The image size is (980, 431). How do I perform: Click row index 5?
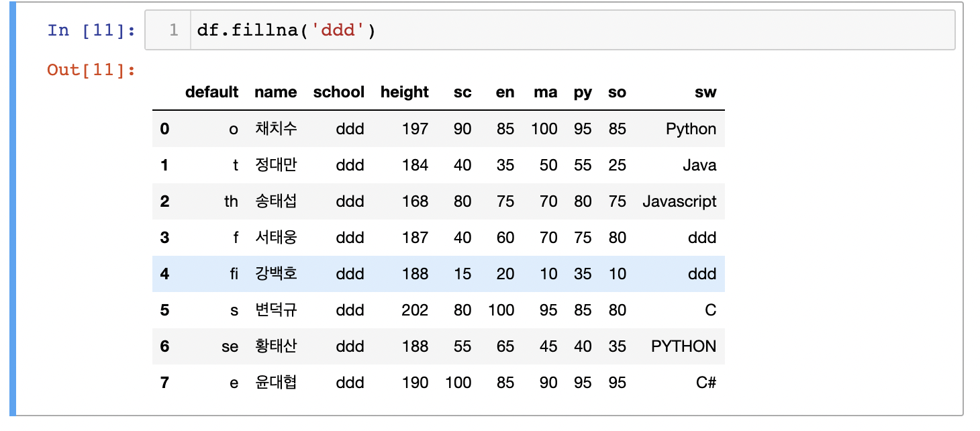click(x=164, y=310)
